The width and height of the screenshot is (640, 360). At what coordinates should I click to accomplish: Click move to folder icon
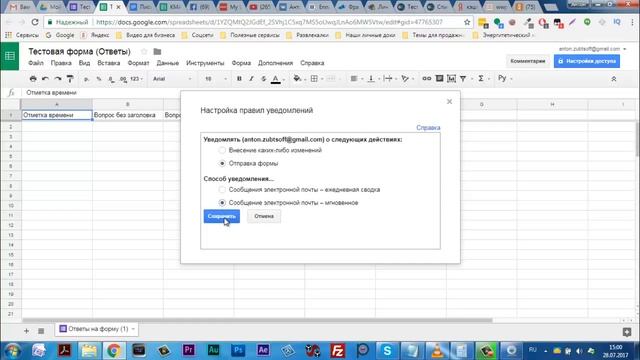(157, 51)
